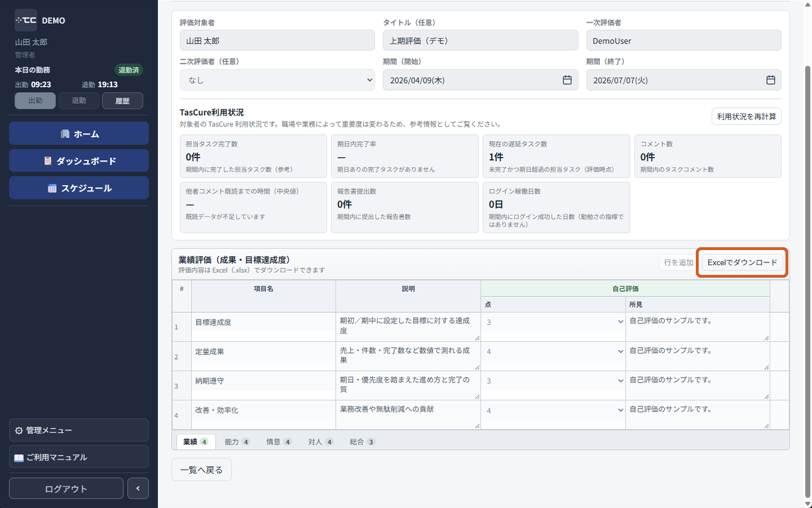Click Excelでダウンロード button
The height and width of the screenshot is (508, 812).
(742, 262)
